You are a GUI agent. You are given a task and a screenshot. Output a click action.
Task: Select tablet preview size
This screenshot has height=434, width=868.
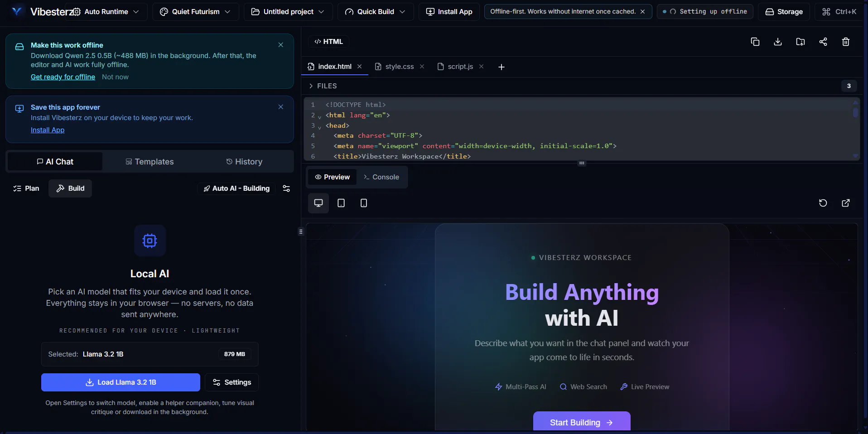click(x=341, y=203)
